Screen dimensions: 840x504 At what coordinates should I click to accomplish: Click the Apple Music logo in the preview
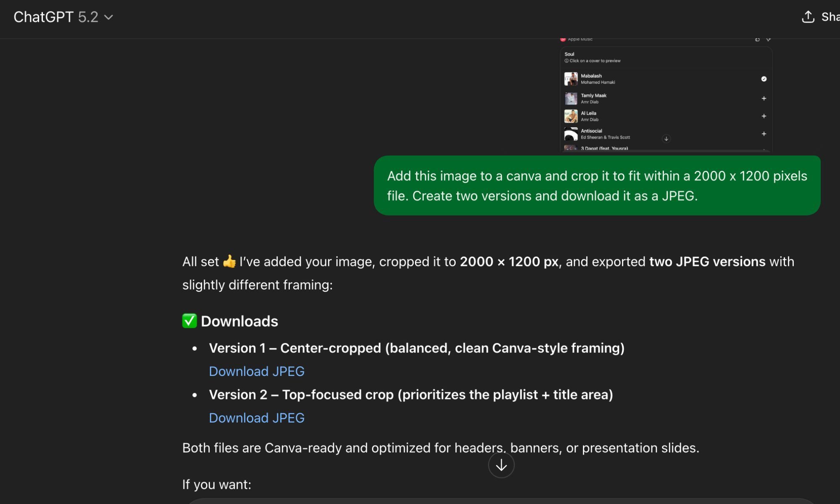click(x=563, y=39)
